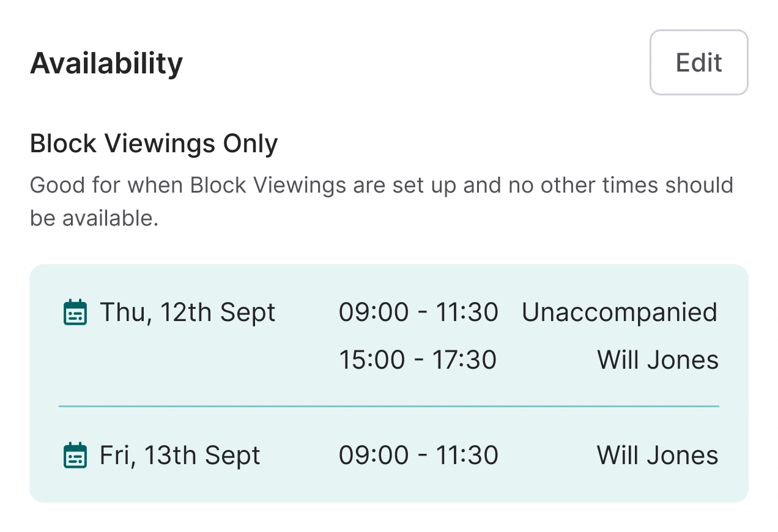The width and height of the screenshot is (778, 532).
Task: Click Will Jones on the Thursday row
Action: pos(658,360)
